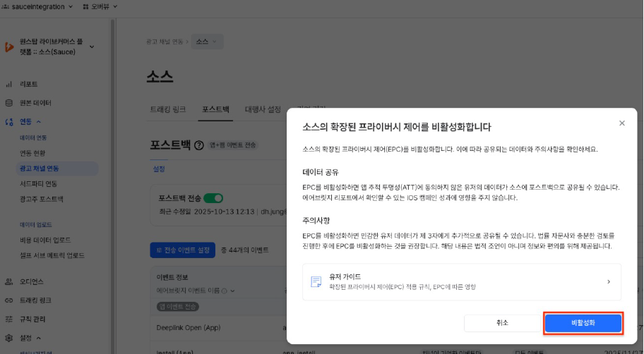Open 오디언스 in the sidebar
Image resolution: width=644 pixels, height=354 pixels.
click(32, 282)
